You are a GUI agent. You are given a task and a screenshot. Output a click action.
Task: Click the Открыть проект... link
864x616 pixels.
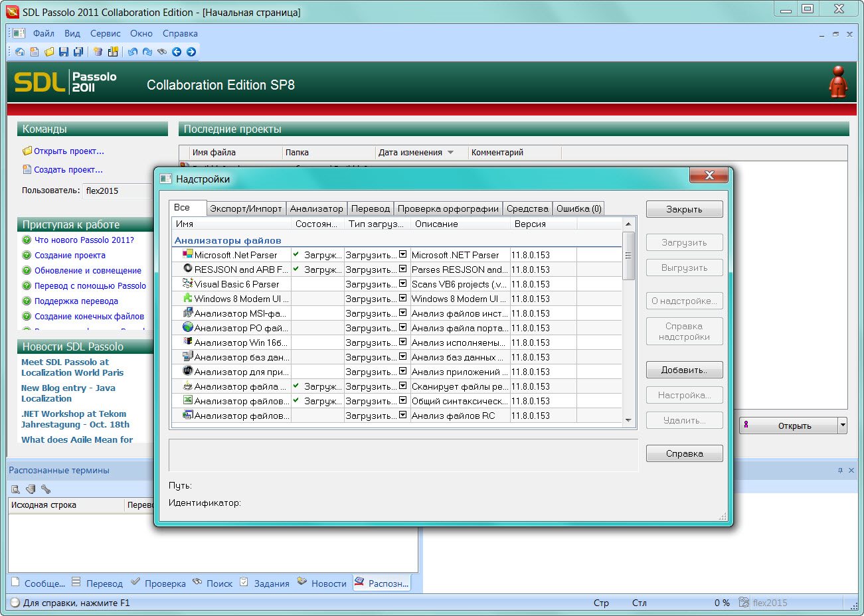tap(69, 151)
